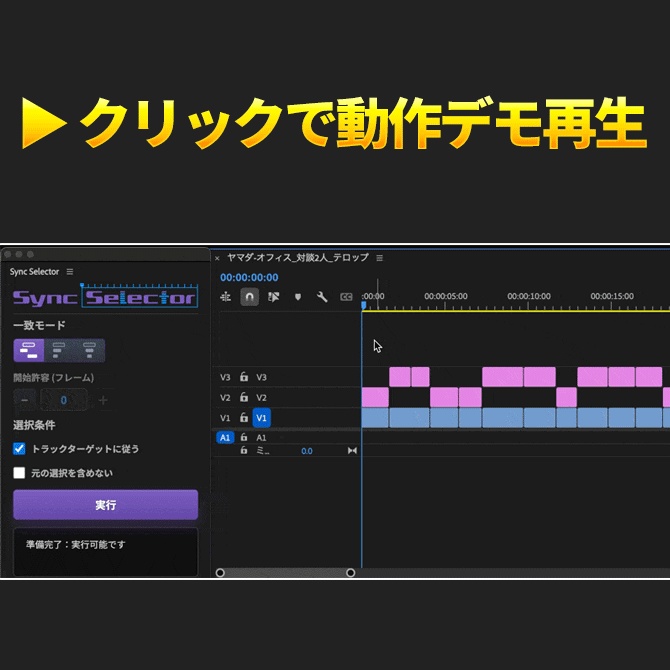
Task: Click the 00:00:05:00 mark on the time ruler
Action: [446, 296]
